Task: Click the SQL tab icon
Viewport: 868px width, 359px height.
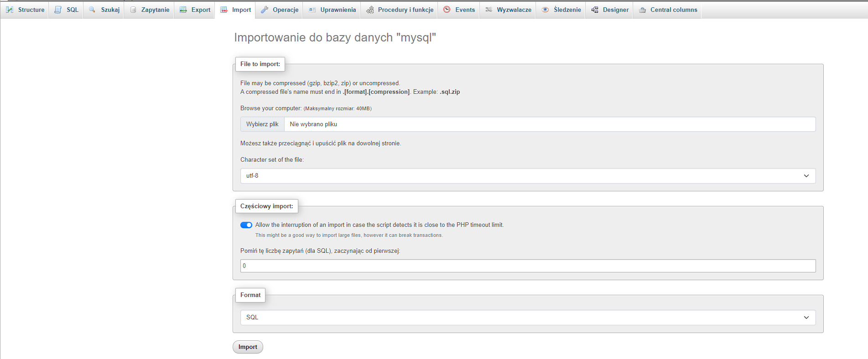Action: pyautogui.click(x=58, y=10)
